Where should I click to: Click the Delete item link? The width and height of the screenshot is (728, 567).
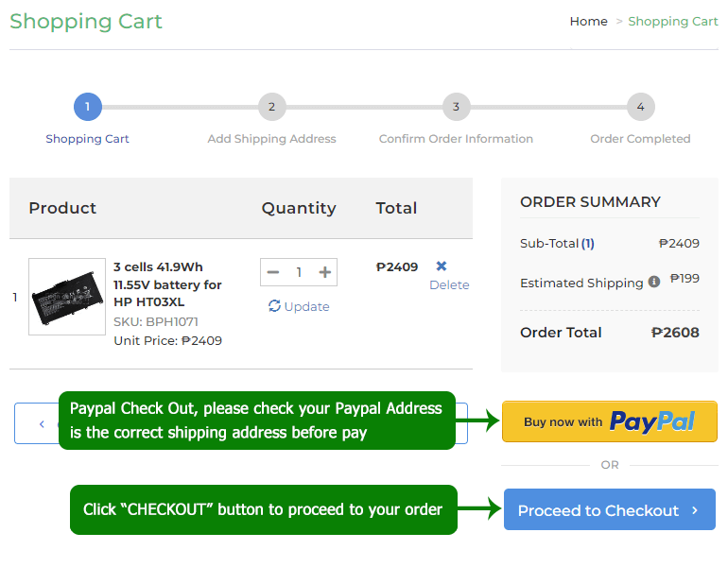[x=449, y=284]
